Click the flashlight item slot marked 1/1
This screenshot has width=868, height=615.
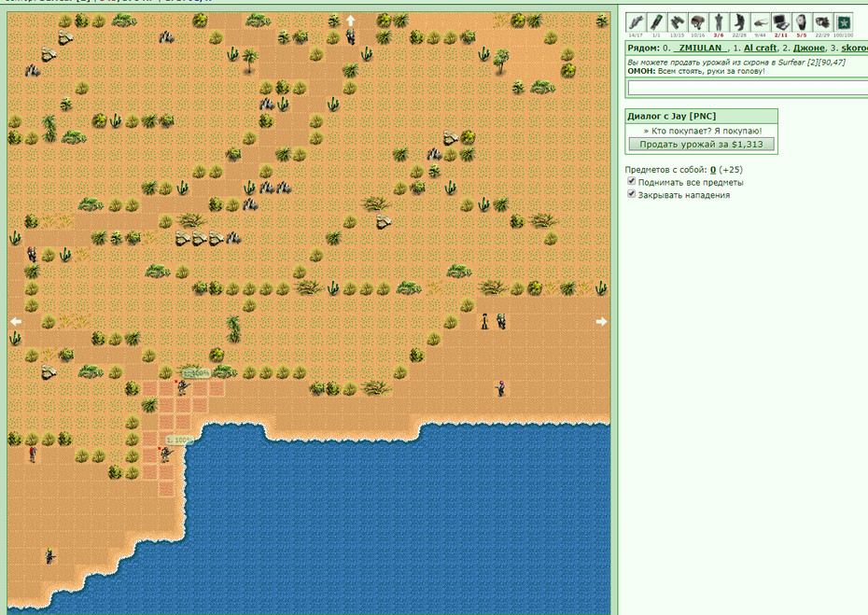656,22
